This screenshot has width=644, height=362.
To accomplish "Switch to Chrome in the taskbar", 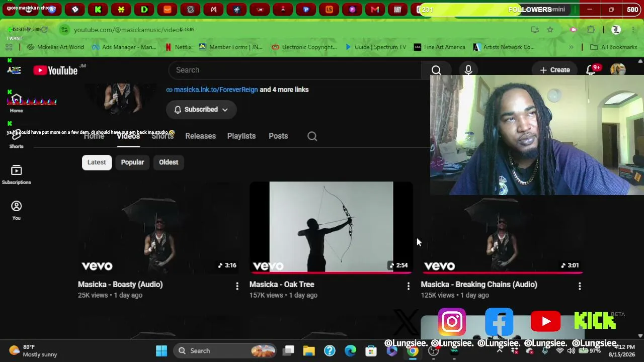I will click(x=413, y=351).
